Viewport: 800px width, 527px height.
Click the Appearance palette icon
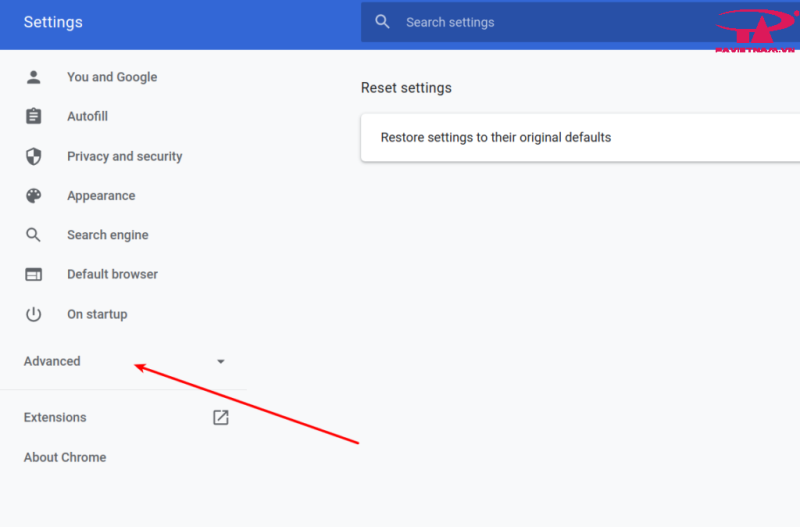pos(34,196)
